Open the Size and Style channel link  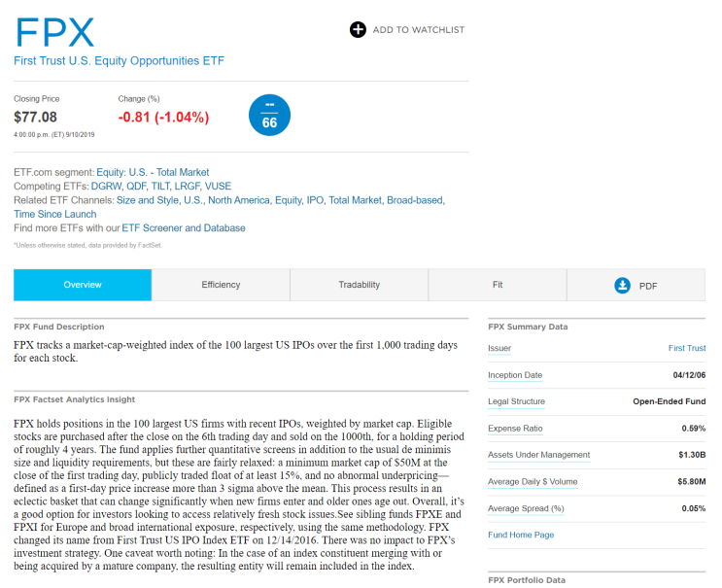pyautogui.click(x=148, y=200)
